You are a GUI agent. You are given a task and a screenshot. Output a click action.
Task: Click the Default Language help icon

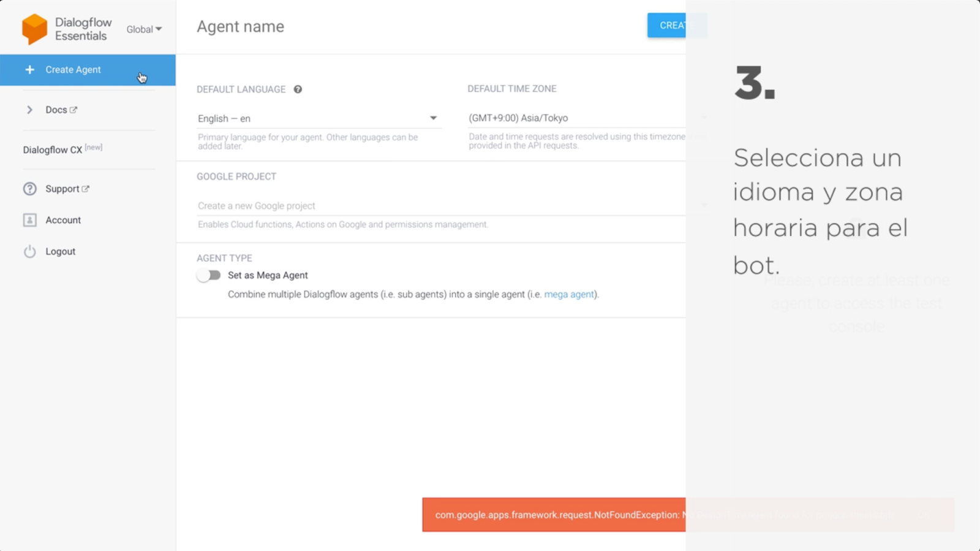[298, 89]
